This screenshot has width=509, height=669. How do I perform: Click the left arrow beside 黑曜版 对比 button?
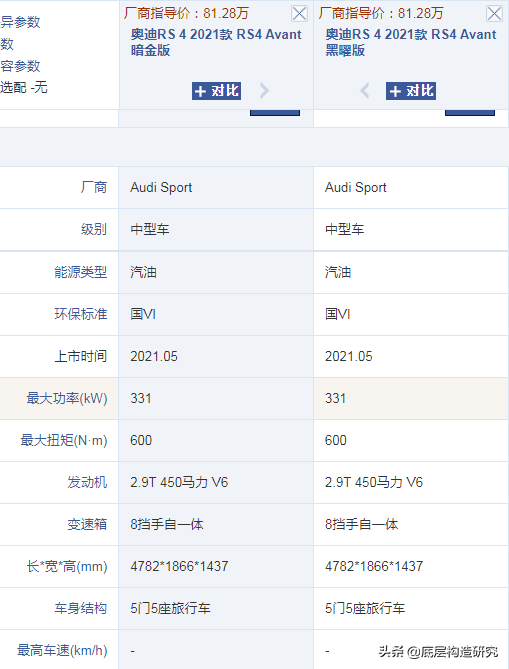pos(365,90)
